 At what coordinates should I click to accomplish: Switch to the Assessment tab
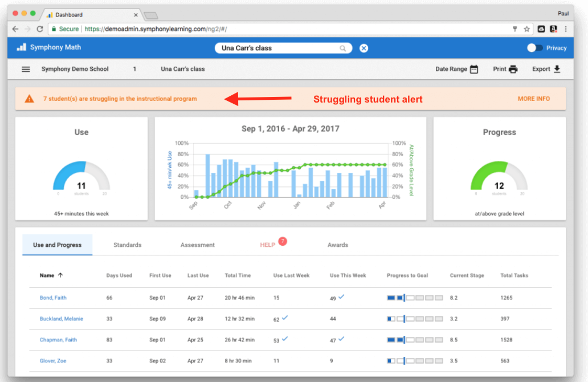tap(198, 245)
